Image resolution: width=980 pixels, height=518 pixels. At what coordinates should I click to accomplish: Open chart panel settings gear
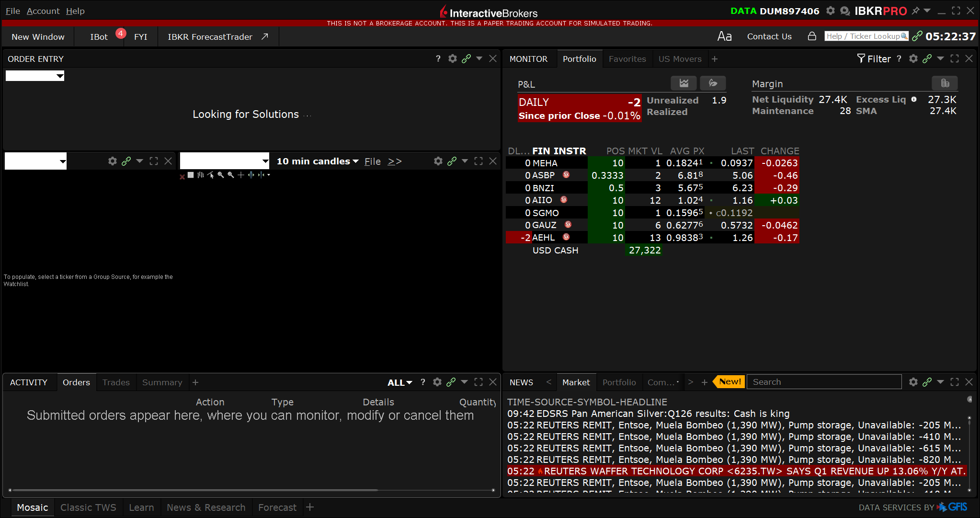tap(438, 161)
